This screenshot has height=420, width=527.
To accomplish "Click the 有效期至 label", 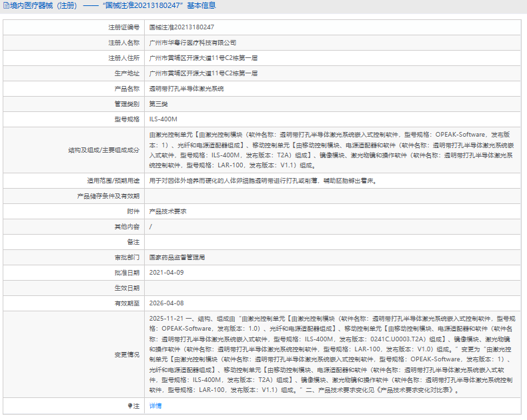I will click(x=127, y=303).
